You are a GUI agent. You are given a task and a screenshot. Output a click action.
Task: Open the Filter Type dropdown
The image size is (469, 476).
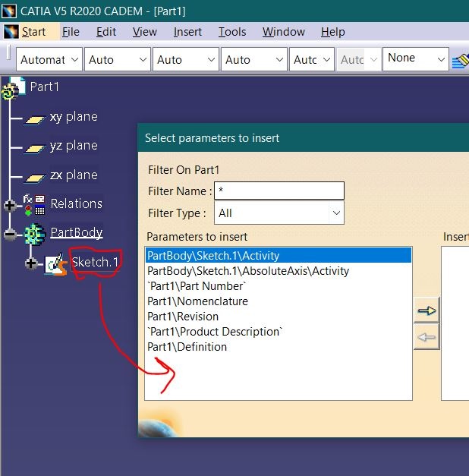click(x=336, y=213)
